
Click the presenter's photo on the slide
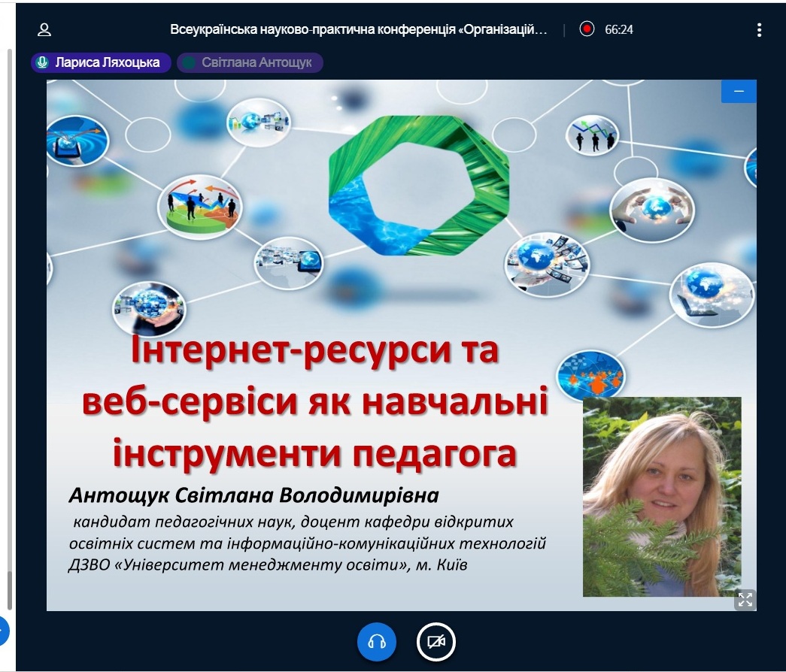[662, 496]
